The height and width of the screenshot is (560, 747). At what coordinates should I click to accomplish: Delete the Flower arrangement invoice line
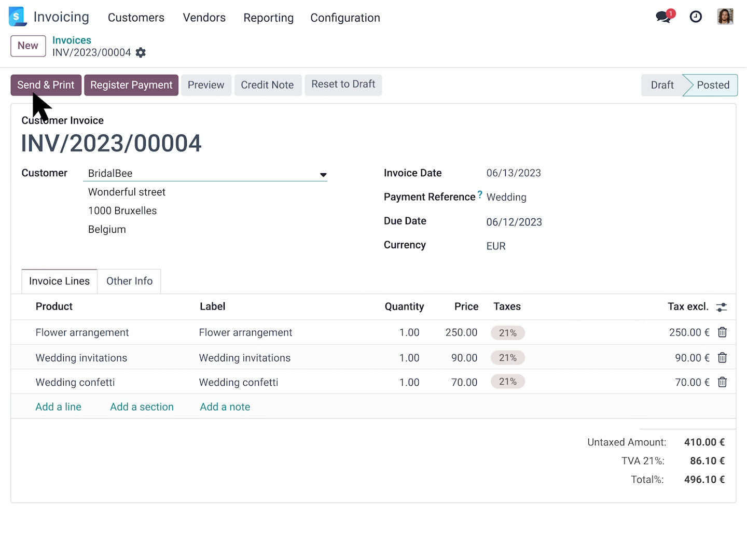722,332
